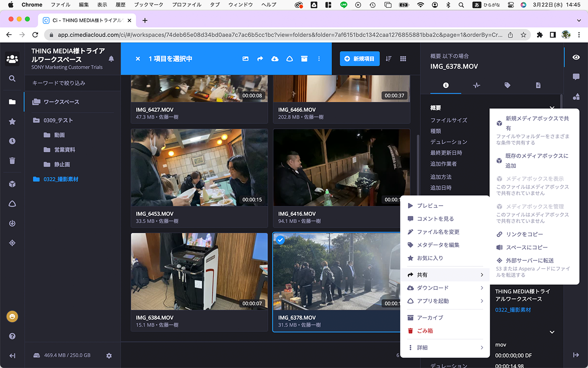The width and height of the screenshot is (588, 368).
Task: Toggle the eye details panel visibility
Action: pyautogui.click(x=576, y=57)
